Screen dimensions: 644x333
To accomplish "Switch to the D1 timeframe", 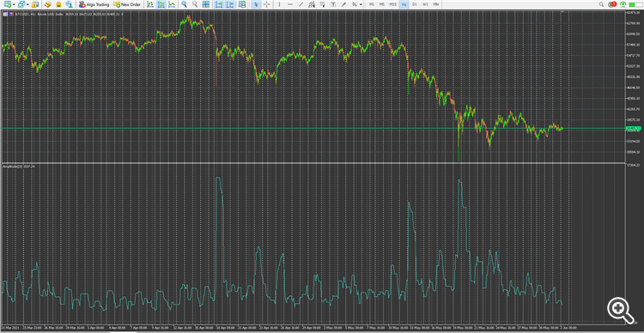I will coord(415,4).
